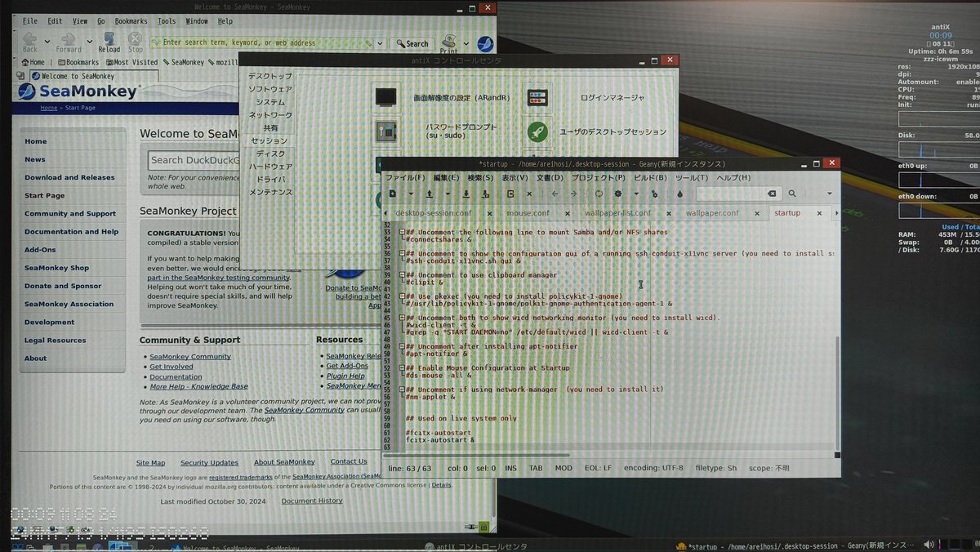This screenshot has height=552, width=980.
Task: Open Geany ビルド(B) menu
Action: coord(650,177)
